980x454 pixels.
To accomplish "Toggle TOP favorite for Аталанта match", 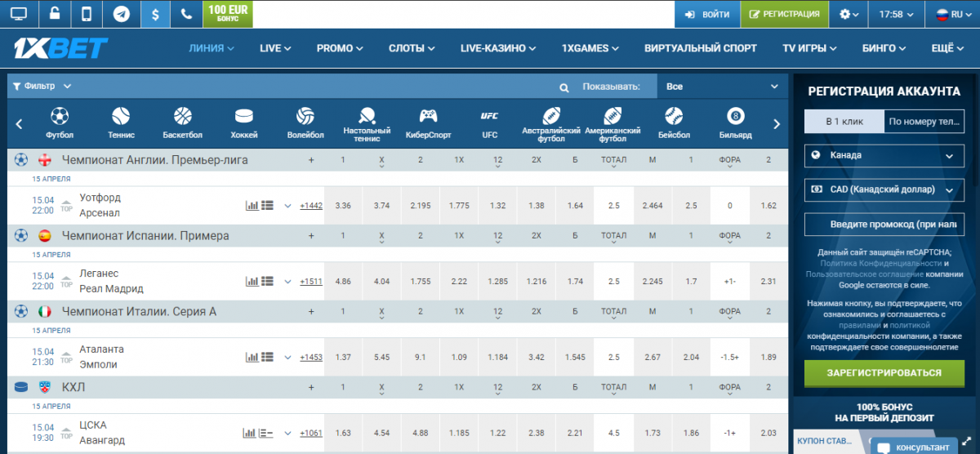I will pos(67,358).
